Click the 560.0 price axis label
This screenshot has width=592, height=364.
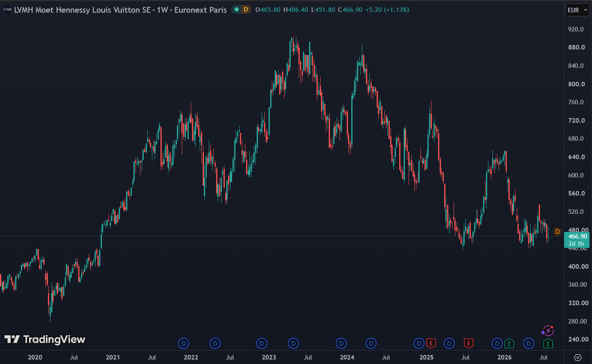(576, 193)
